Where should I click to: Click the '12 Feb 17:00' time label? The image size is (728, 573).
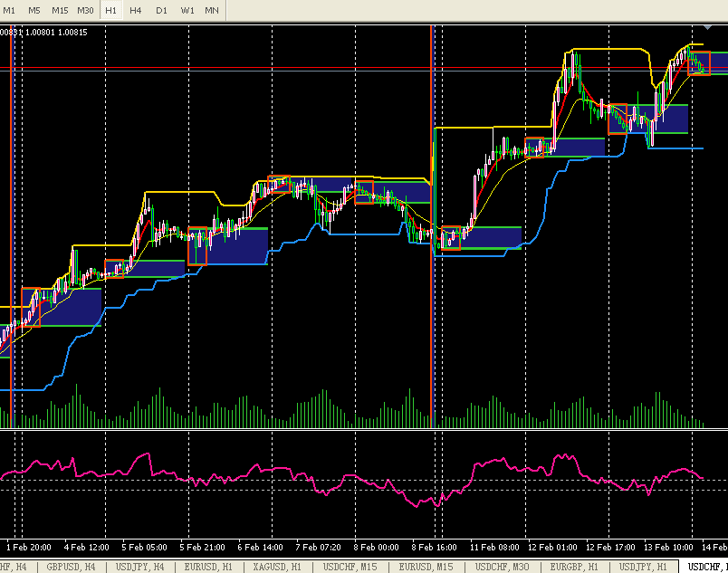point(610,548)
